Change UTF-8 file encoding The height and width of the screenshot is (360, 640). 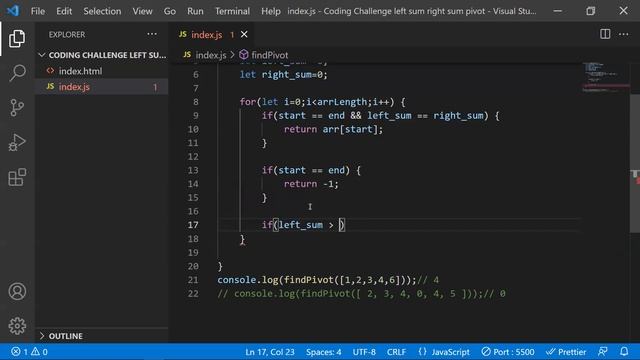click(x=364, y=351)
